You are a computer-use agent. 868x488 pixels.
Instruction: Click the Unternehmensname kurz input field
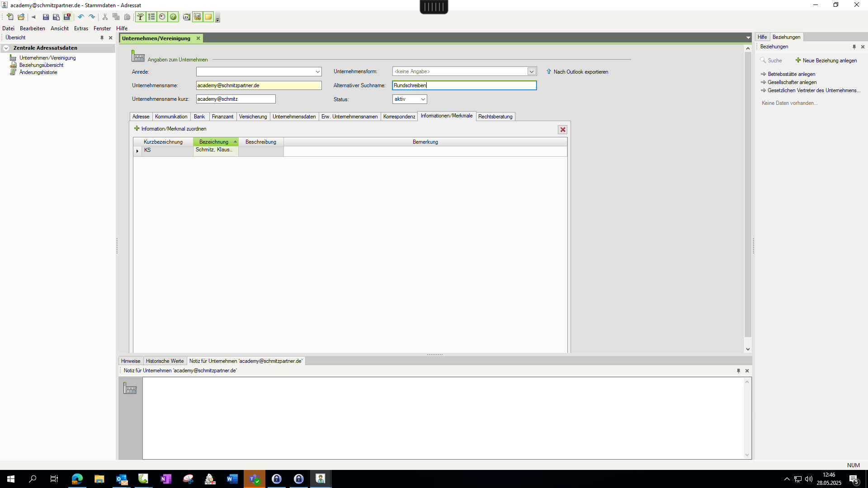[236, 99]
